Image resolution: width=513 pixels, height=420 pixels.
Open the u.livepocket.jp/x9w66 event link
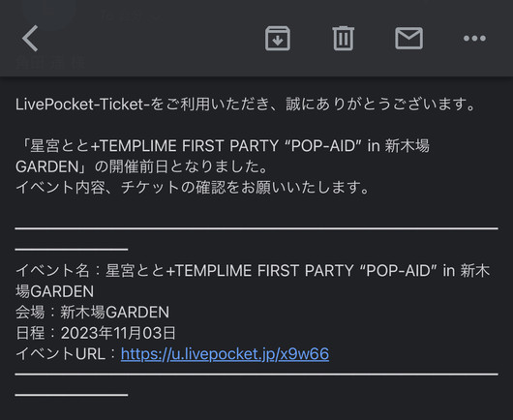point(225,353)
